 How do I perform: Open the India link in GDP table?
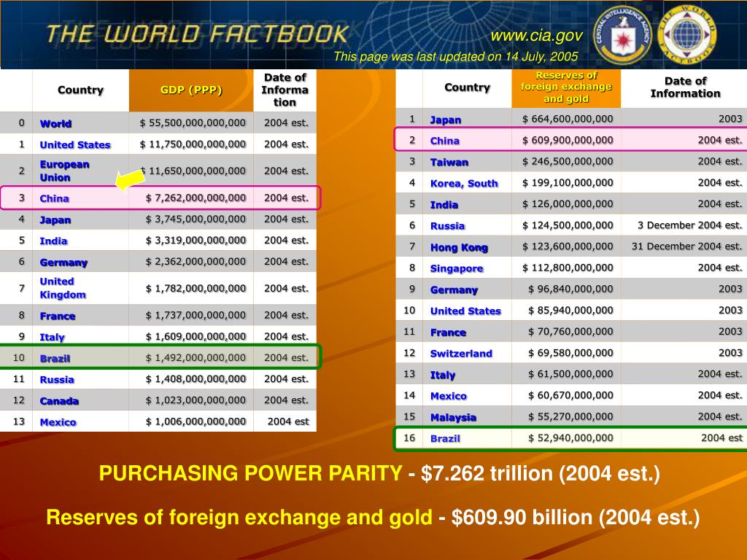coord(53,241)
